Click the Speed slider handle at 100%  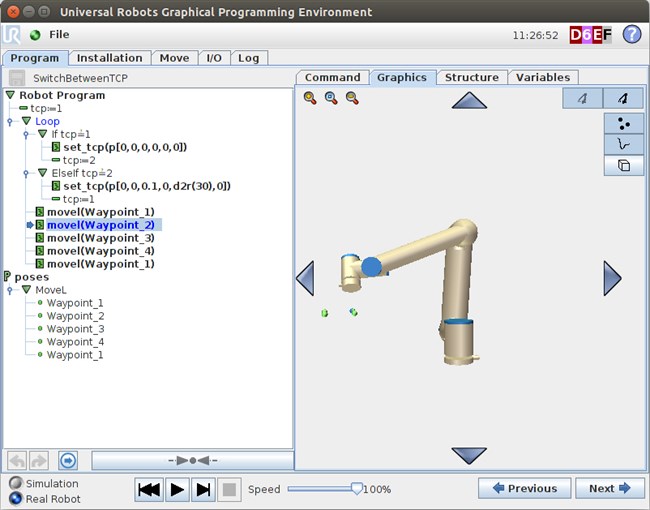357,488
